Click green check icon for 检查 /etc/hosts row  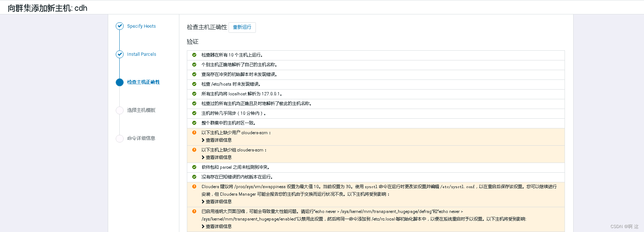click(194, 84)
